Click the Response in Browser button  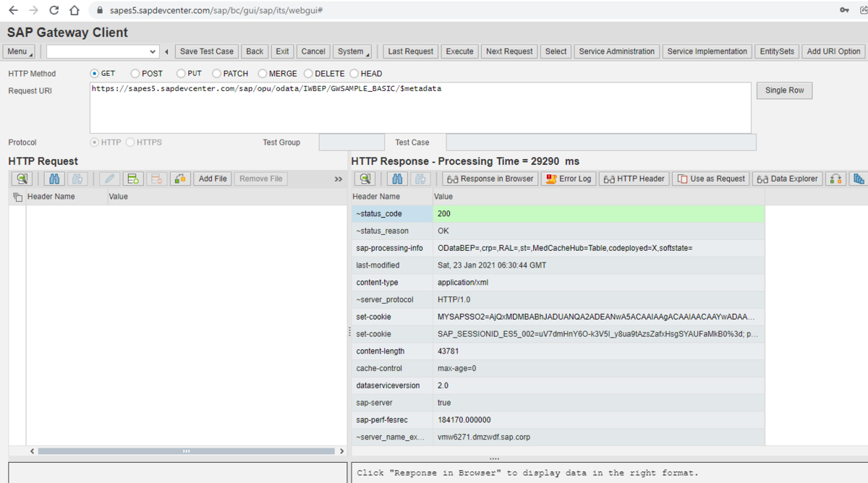pos(490,179)
